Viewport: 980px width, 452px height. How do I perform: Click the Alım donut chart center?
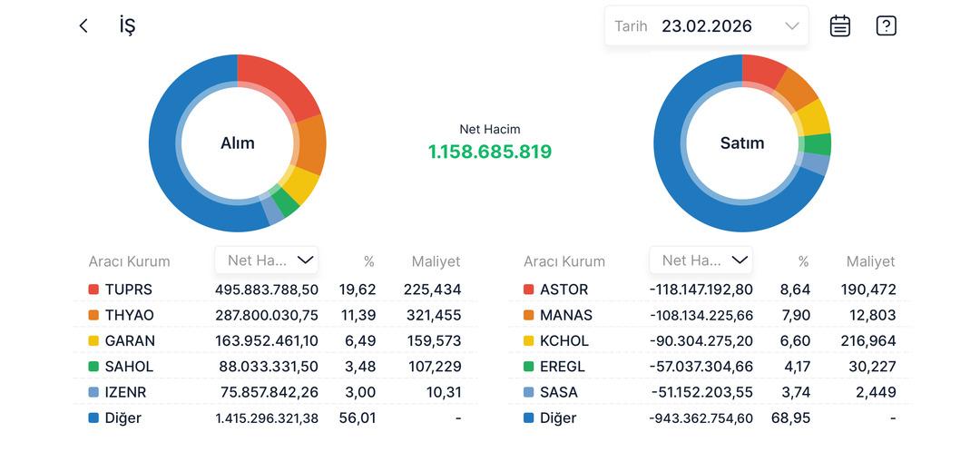coord(237,143)
